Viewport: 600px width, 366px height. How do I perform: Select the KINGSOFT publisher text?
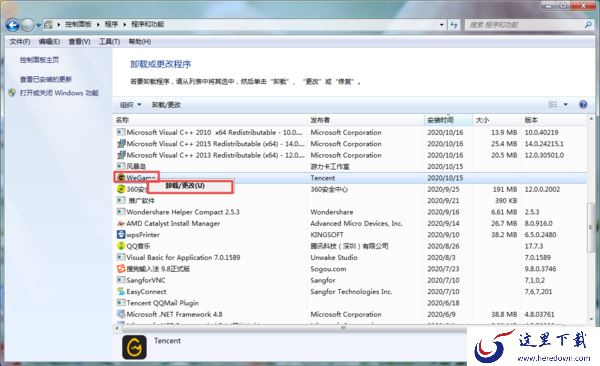click(x=327, y=235)
